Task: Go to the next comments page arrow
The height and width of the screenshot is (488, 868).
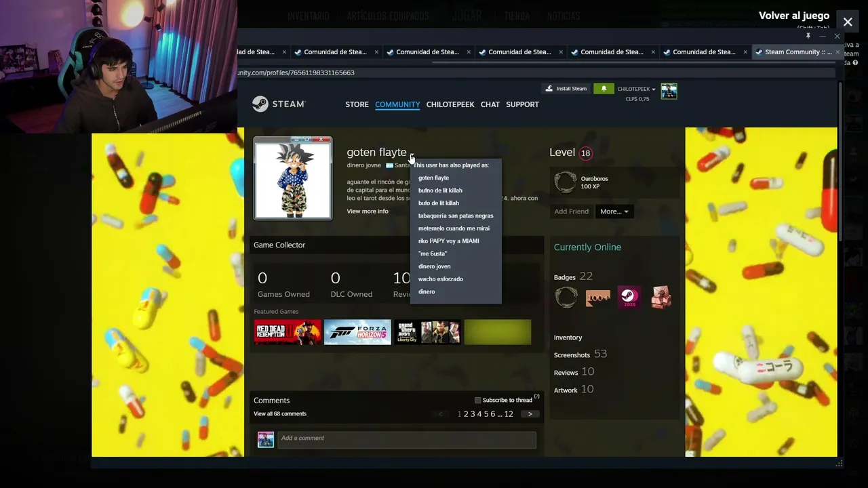Action: click(530, 414)
